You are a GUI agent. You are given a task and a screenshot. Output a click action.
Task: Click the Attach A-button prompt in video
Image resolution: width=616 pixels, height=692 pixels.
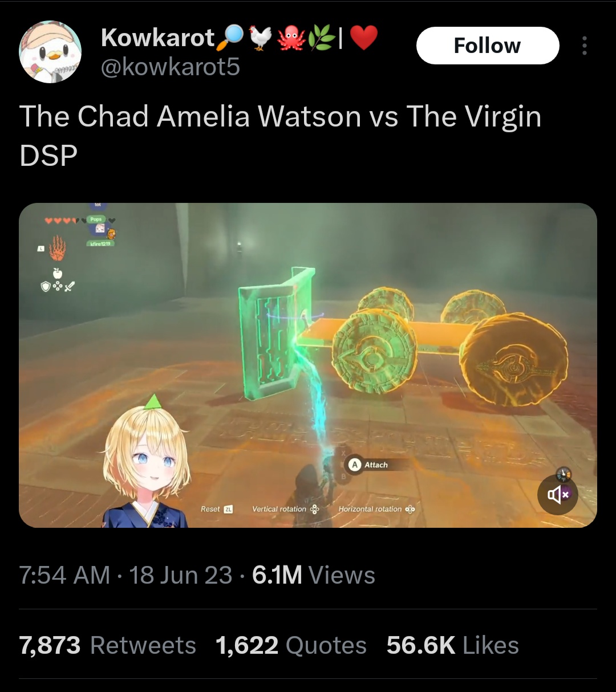click(x=369, y=465)
